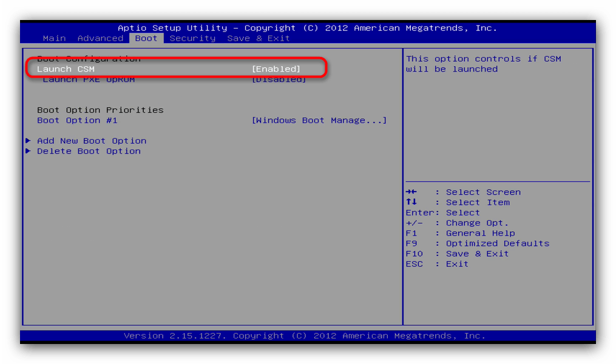Screen dimensions: 616x364
Task: Click the 'Enter: Select' help line
Action: tap(443, 212)
